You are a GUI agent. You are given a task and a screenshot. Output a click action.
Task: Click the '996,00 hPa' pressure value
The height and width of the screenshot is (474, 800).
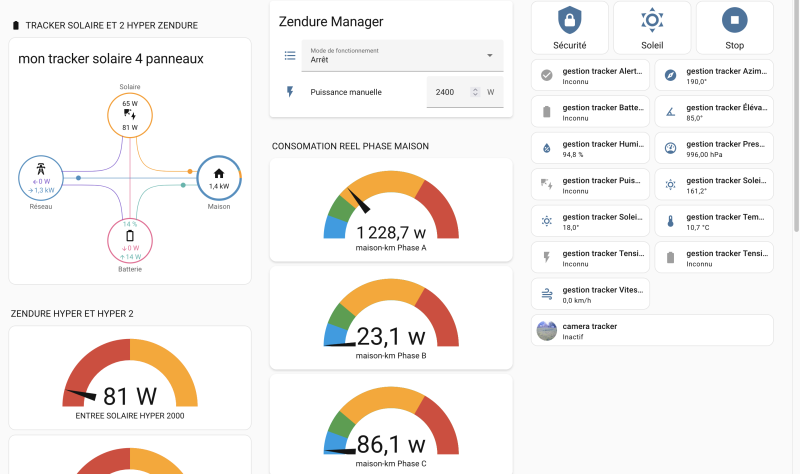(x=704, y=155)
